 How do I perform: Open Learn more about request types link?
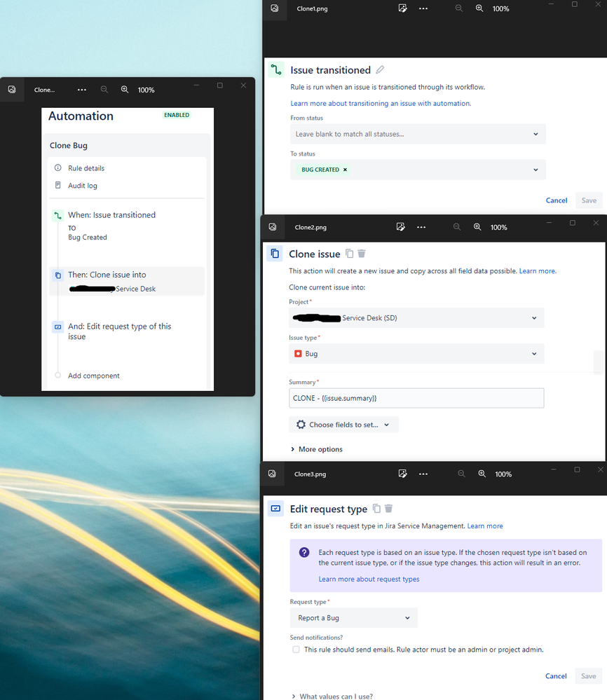(369, 579)
